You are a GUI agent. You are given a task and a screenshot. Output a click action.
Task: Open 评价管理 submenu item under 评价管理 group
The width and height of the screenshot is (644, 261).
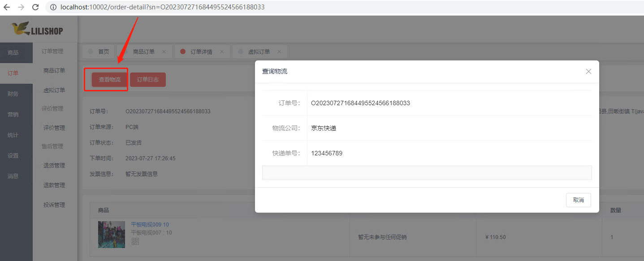[x=54, y=128]
